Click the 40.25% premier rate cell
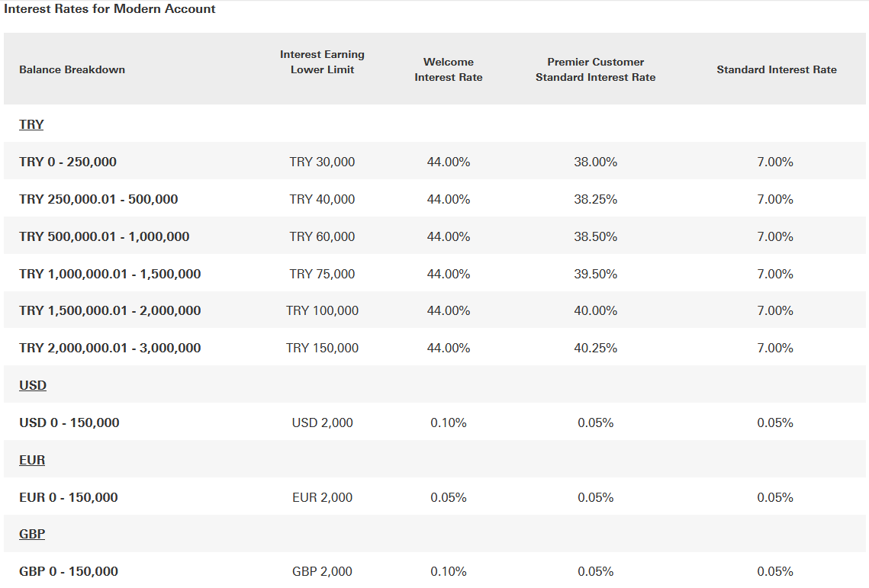 pyautogui.click(x=595, y=348)
